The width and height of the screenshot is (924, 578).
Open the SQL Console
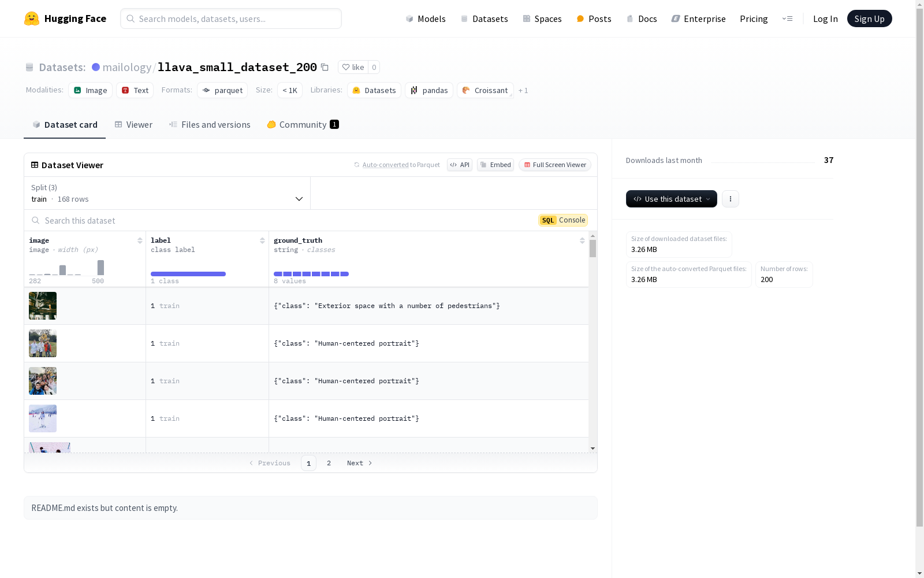point(563,220)
